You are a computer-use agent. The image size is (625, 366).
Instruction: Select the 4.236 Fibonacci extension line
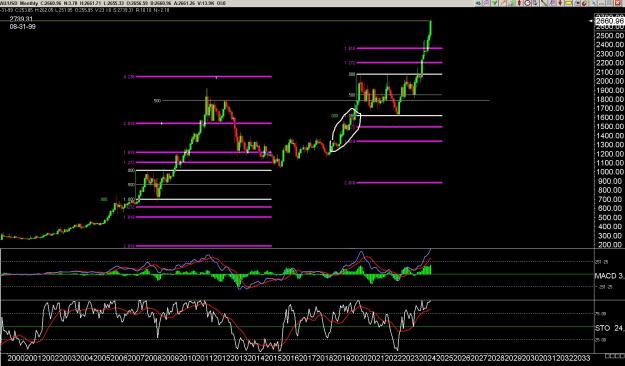click(x=204, y=77)
